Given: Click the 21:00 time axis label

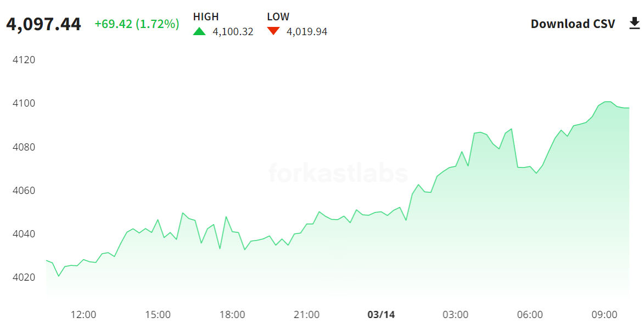Looking at the screenshot, I should pos(306,315).
